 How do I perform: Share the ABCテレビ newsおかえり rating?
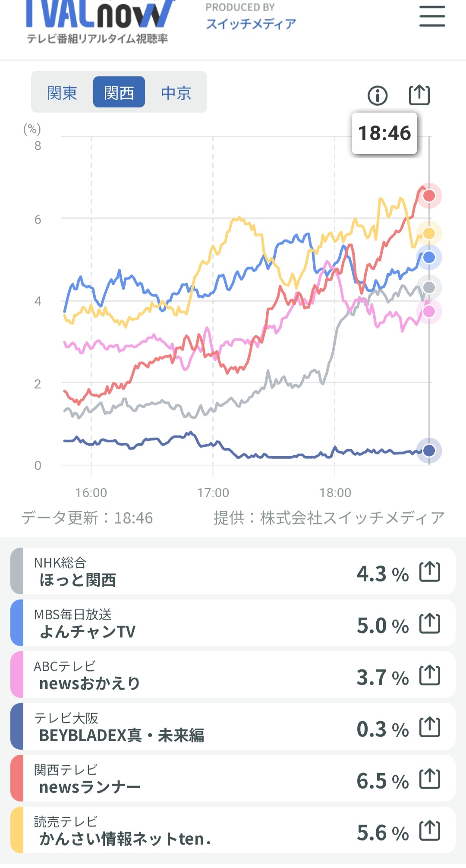pyautogui.click(x=430, y=675)
